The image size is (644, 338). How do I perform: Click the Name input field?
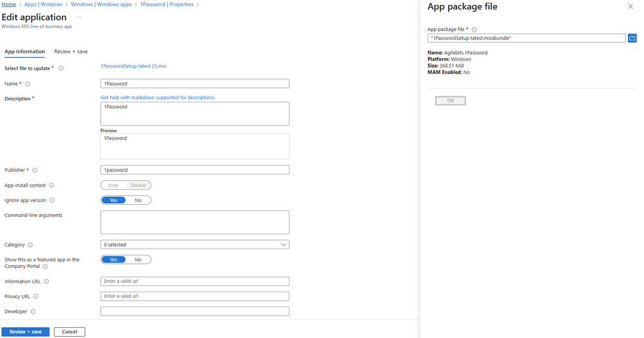coord(195,84)
